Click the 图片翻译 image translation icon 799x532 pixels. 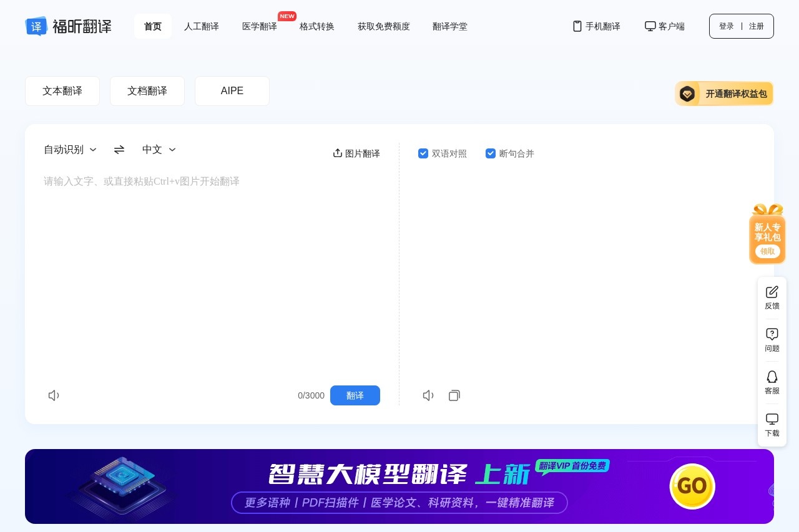[338, 153]
